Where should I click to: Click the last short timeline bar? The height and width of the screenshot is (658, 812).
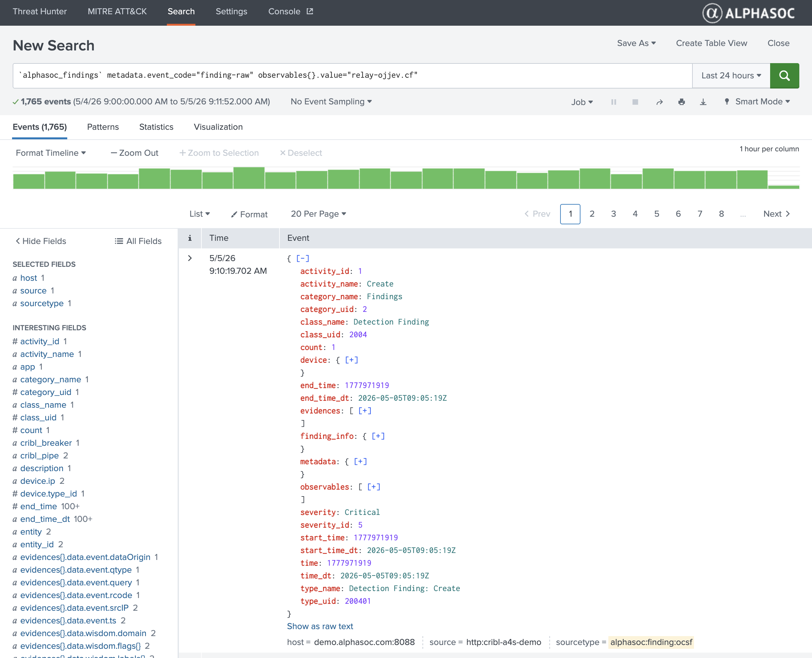783,187
